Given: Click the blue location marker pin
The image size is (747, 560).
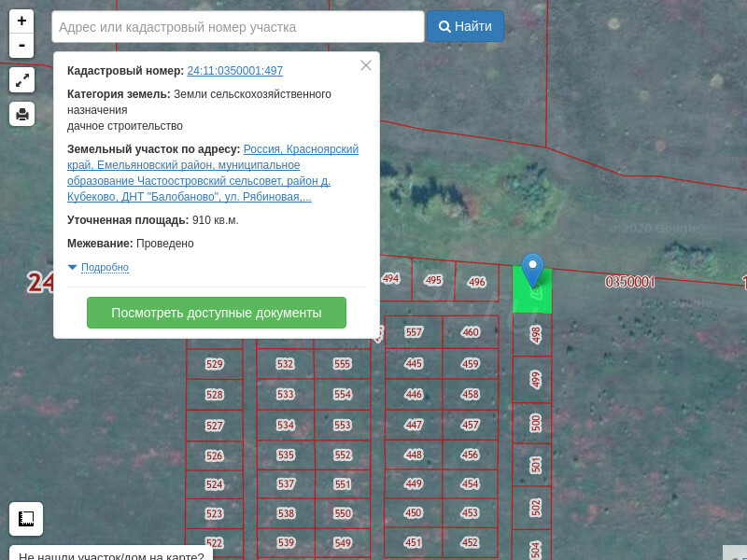Looking at the screenshot, I should point(532,269).
